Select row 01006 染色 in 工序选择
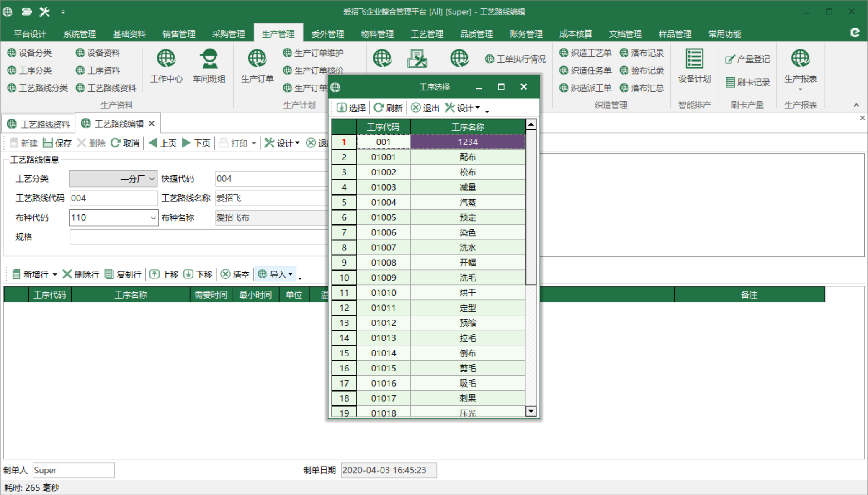This screenshot has height=495, width=868. 428,232
